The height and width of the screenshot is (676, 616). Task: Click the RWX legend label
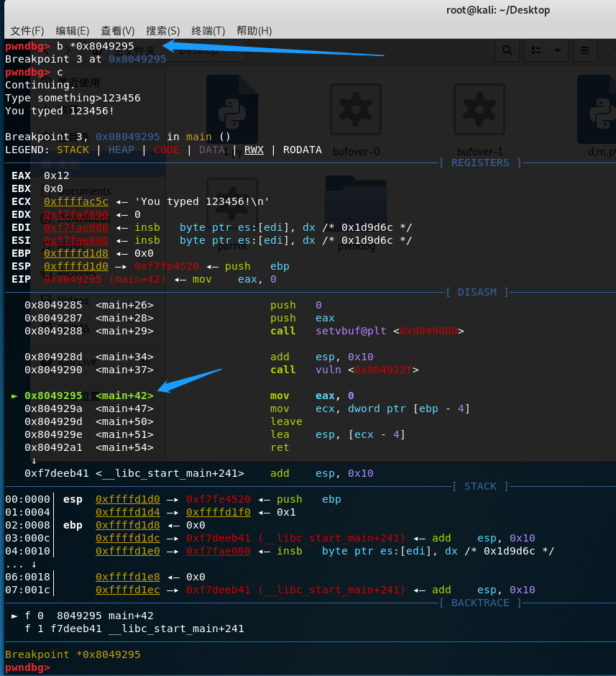click(x=254, y=150)
